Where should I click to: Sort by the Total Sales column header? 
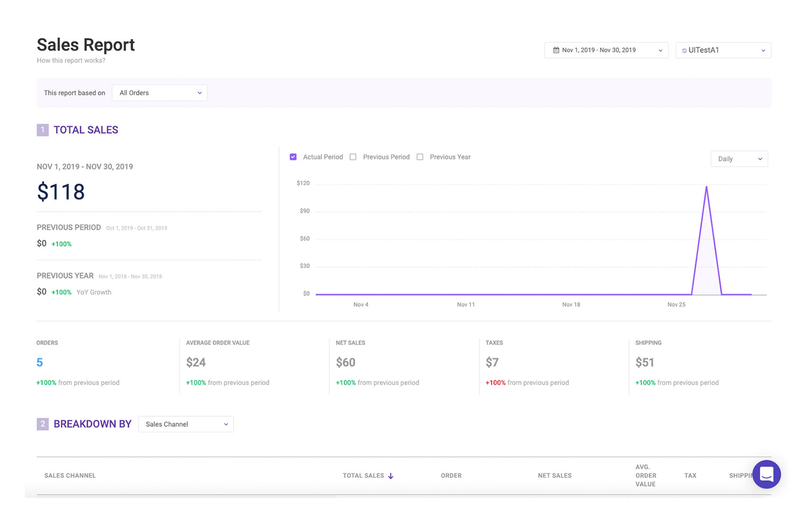(363, 476)
